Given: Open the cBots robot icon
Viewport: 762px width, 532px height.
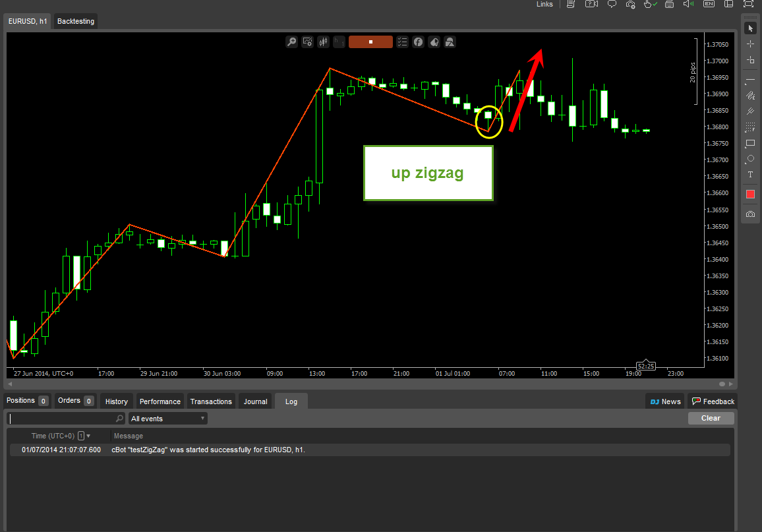Looking at the screenshot, I should pos(434,42).
